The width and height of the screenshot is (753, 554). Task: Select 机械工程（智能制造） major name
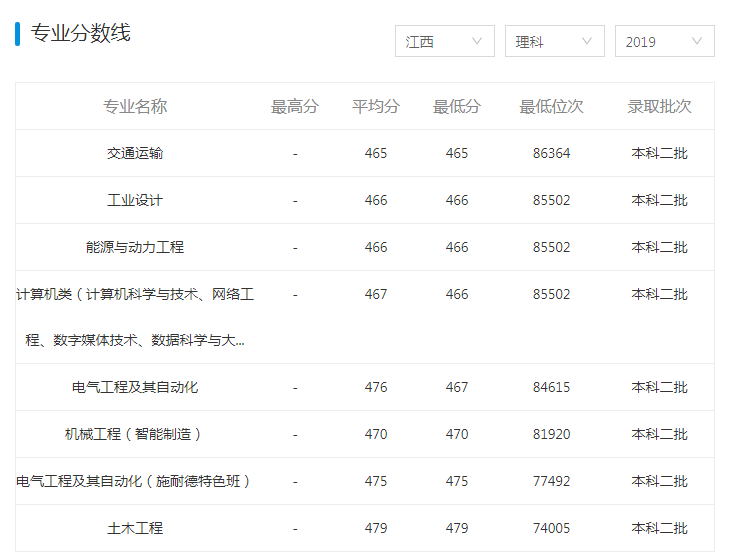[135, 434]
